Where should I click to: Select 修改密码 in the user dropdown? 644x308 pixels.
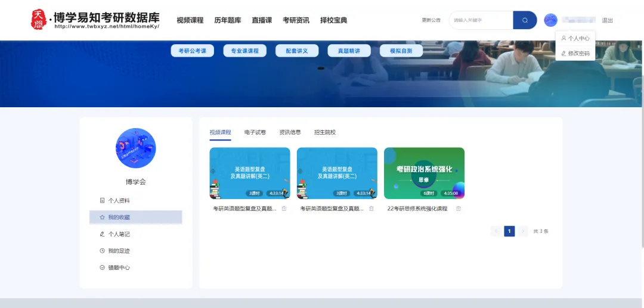(x=575, y=54)
